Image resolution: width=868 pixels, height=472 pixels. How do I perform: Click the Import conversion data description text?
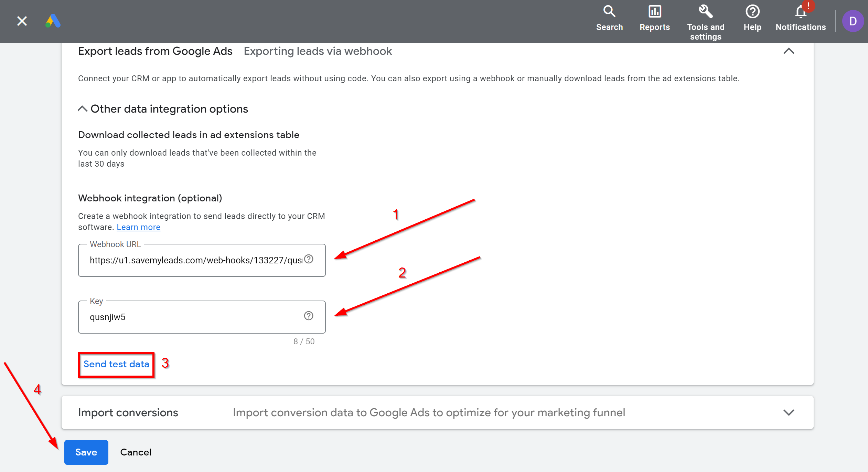tap(429, 412)
